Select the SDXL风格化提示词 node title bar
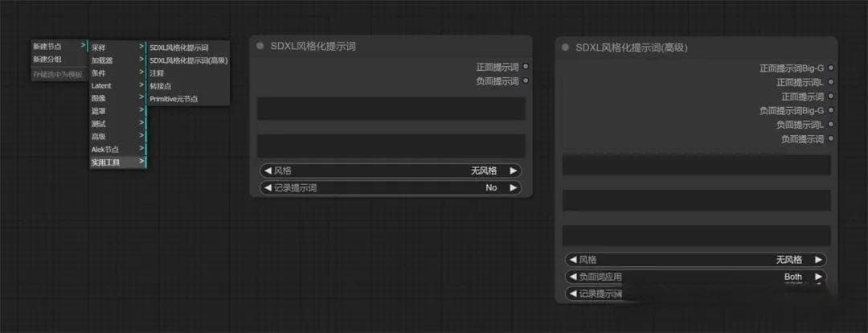The width and height of the screenshot is (868, 333). click(x=391, y=46)
